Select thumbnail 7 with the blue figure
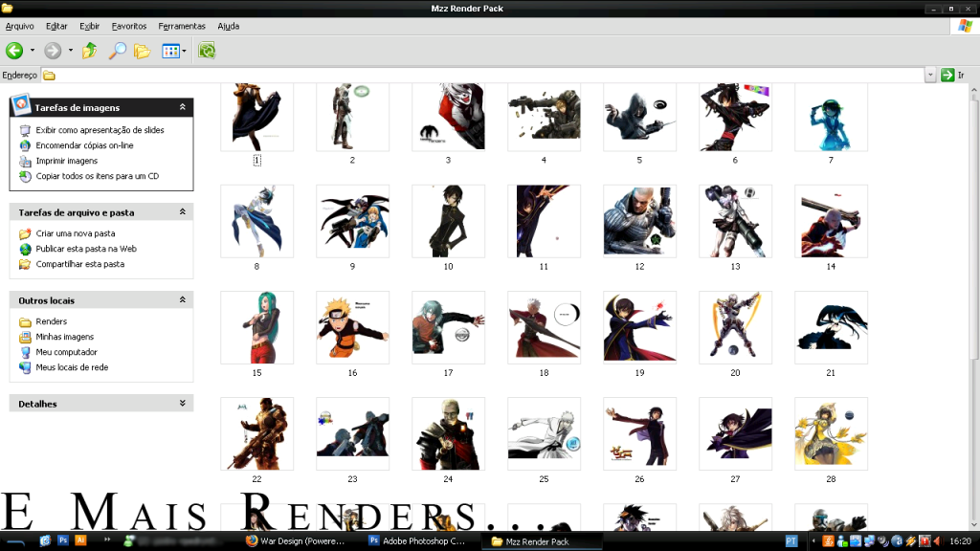This screenshot has height=551, width=980. (831, 118)
